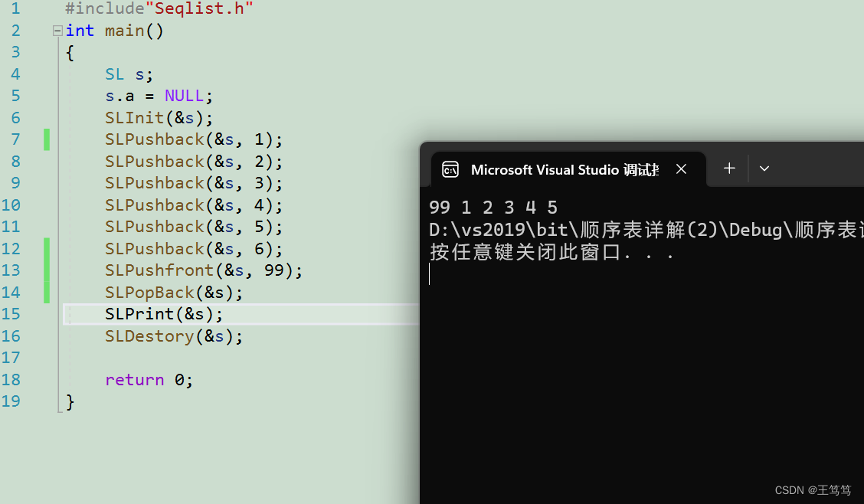Screen dimensions: 864x504
Task: Click line number 7 in the gutter
Action: tap(15, 139)
